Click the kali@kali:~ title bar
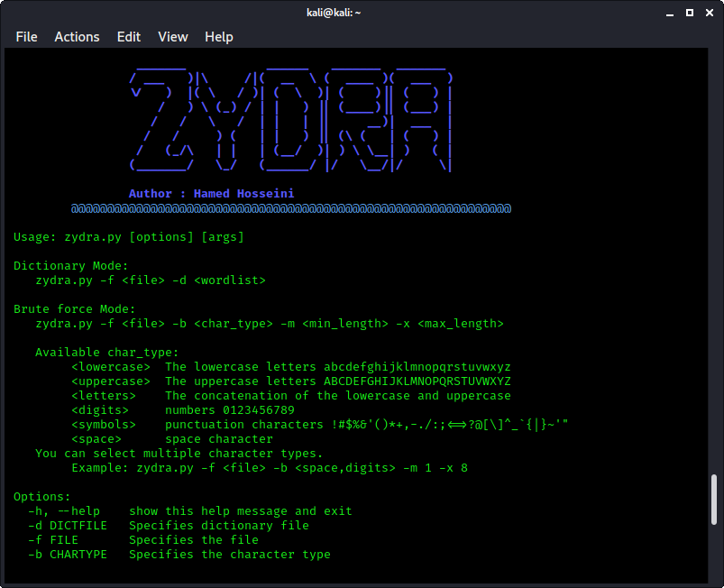The height and width of the screenshot is (588, 724). (335, 13)
